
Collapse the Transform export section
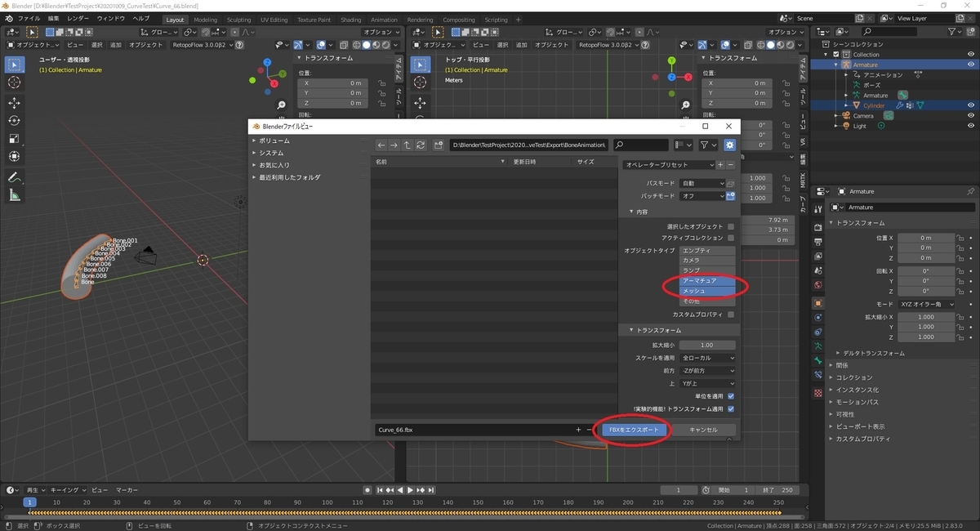click(654, 330)
